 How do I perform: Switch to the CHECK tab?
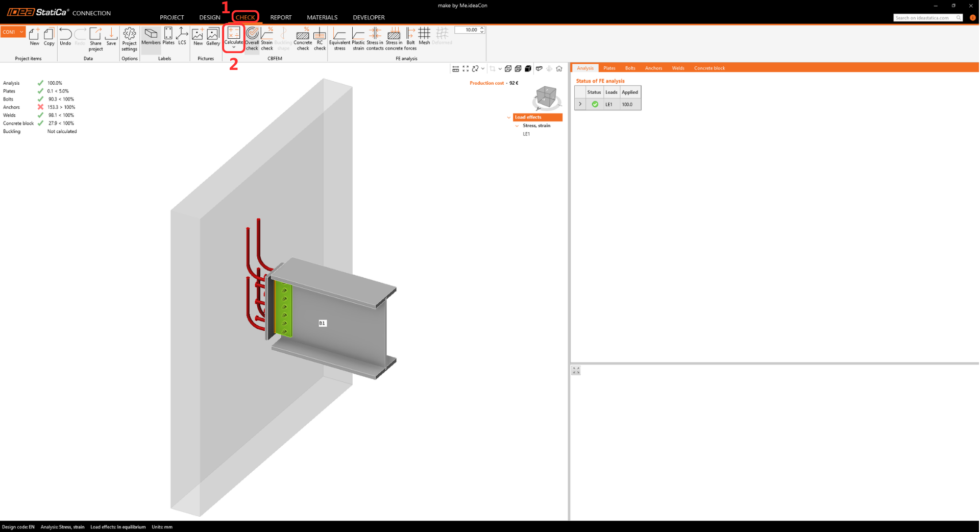(245, 17)
